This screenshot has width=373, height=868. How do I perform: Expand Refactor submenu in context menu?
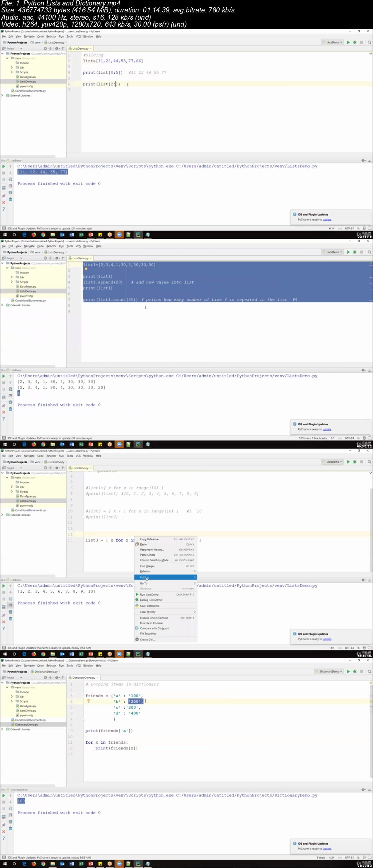tap(166, 571)
